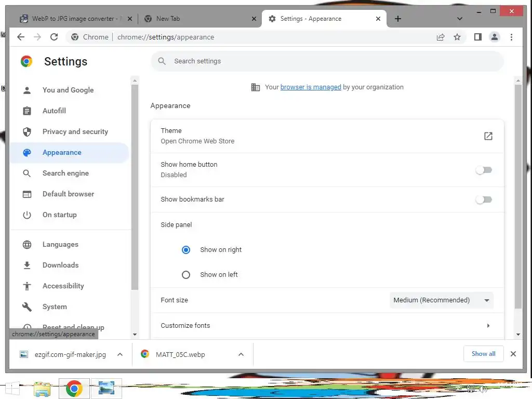
Task: Click the Appearance palette icon
Action: pos(27,152)
